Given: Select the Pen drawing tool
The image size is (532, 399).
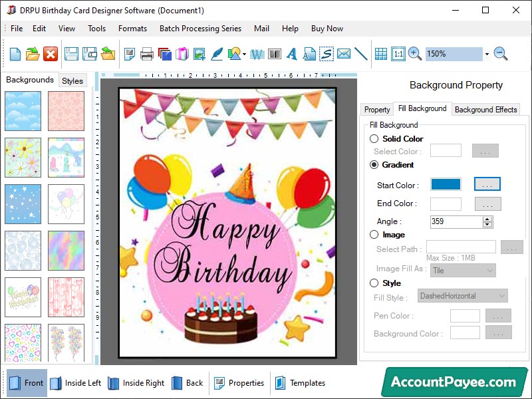Looking at the screenshot, I should pos(216,54).
